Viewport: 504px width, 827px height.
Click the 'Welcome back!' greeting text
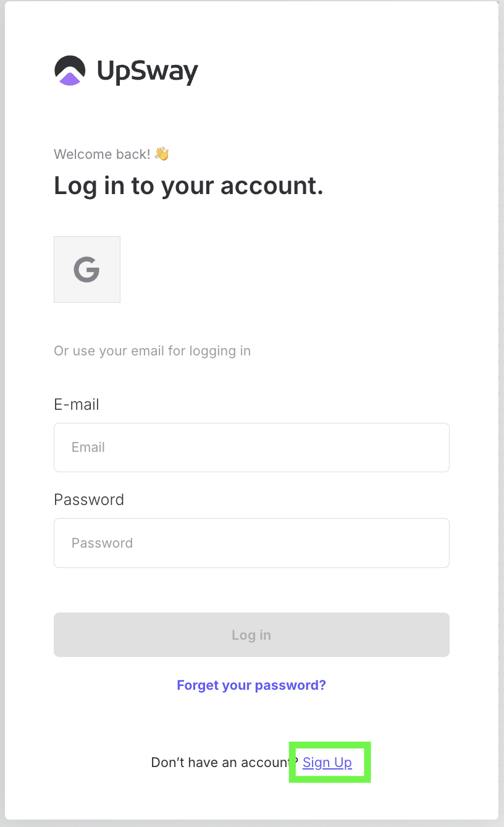click(102, 154)
